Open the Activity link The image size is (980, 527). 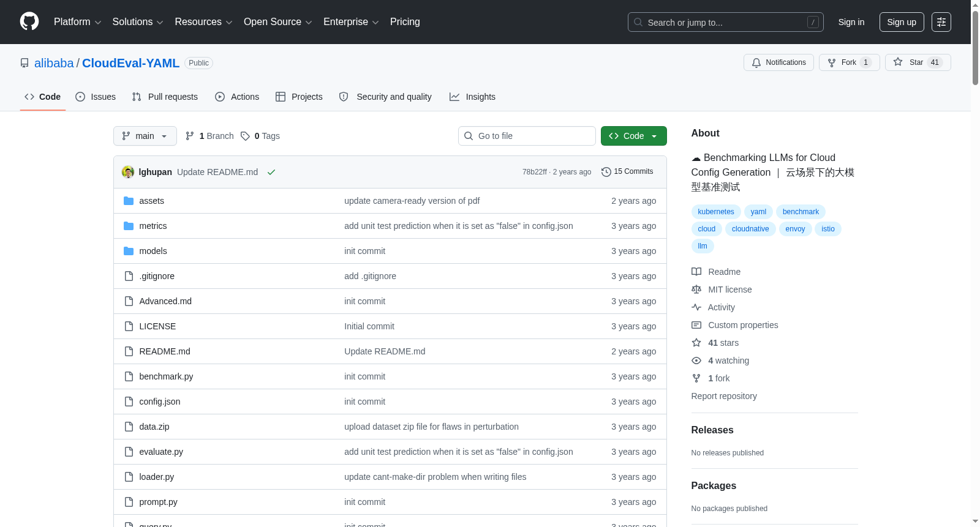point(713,307)
